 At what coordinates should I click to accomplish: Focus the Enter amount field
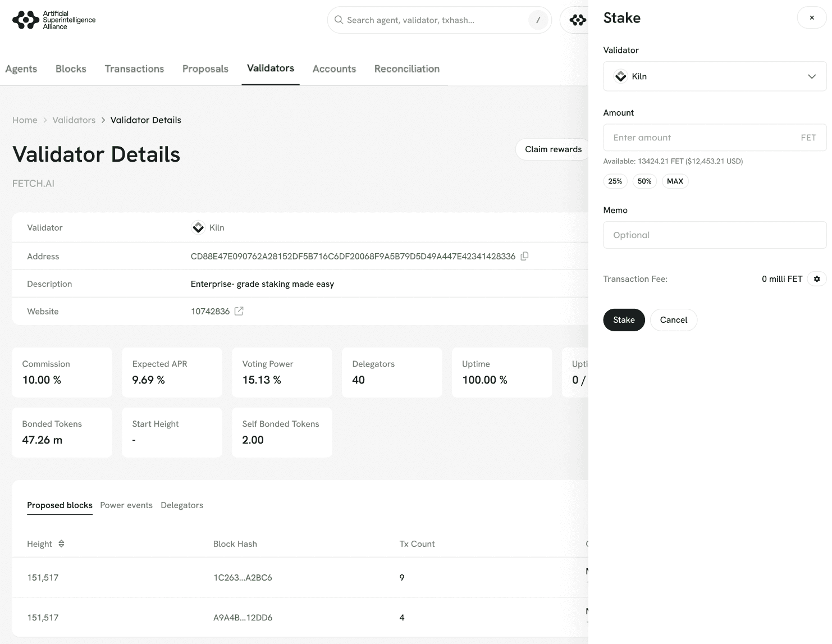tap(702, 138)
